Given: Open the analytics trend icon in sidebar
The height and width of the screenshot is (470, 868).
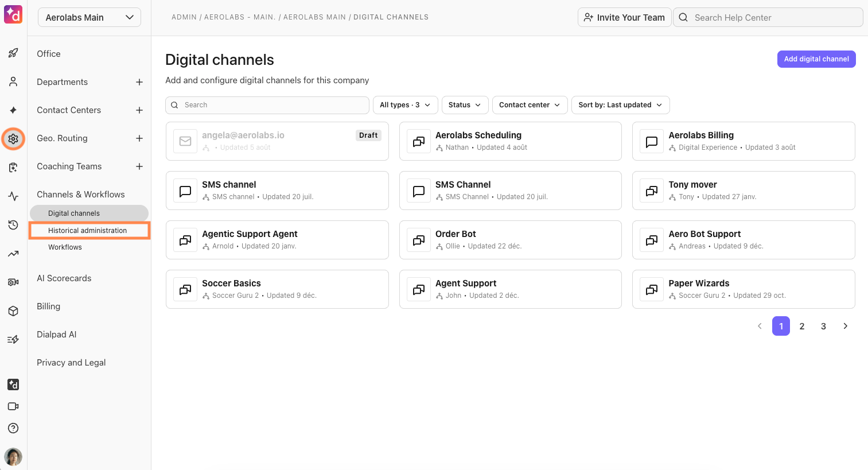Looking at the screenshot, I should [x=13, y=254].
